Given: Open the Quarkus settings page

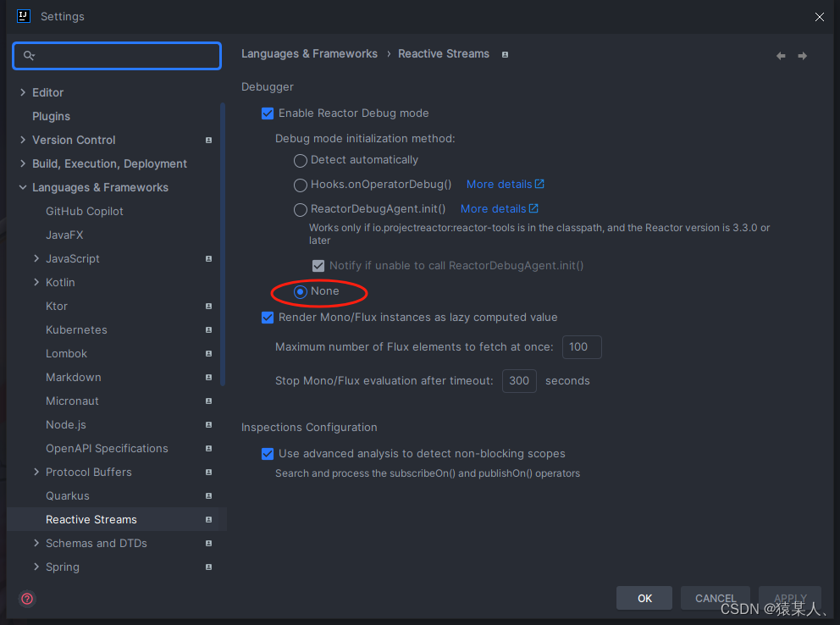Looking at the screenshot, I should coord(68,496).
